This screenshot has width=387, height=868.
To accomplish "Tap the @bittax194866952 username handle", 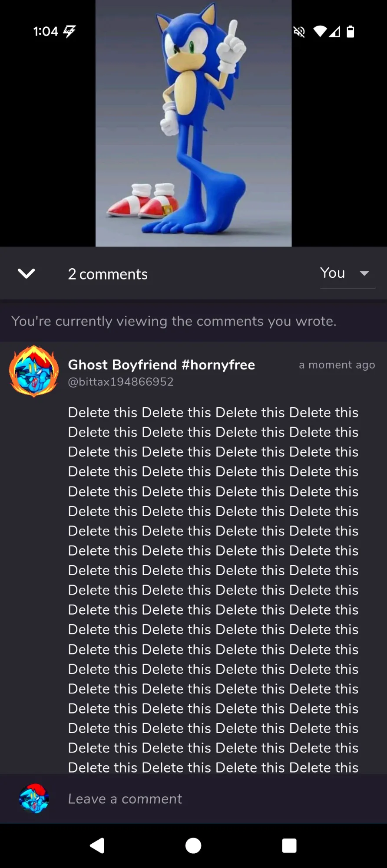I will click(121, 382).
